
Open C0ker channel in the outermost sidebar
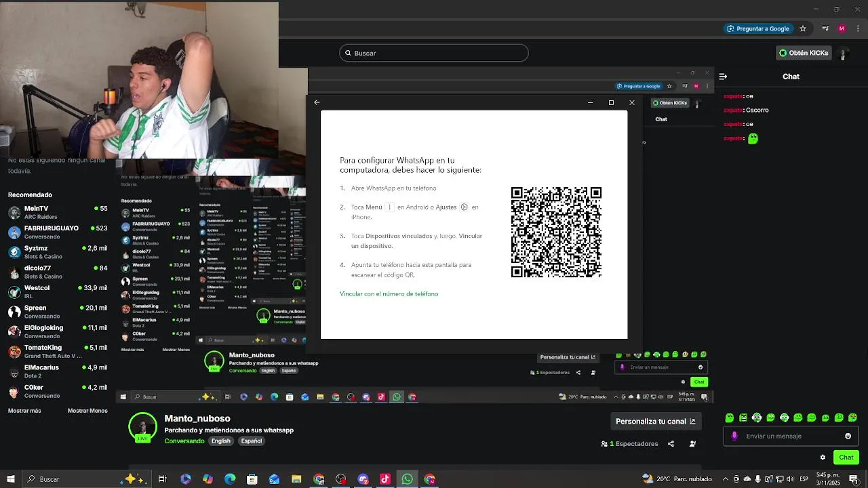(x=58, y=391)
